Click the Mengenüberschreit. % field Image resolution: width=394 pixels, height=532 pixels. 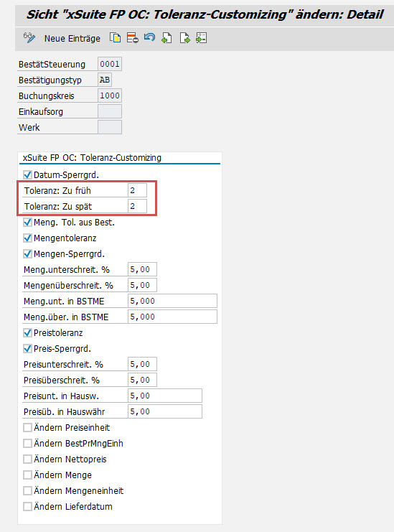tap(142, 285)
